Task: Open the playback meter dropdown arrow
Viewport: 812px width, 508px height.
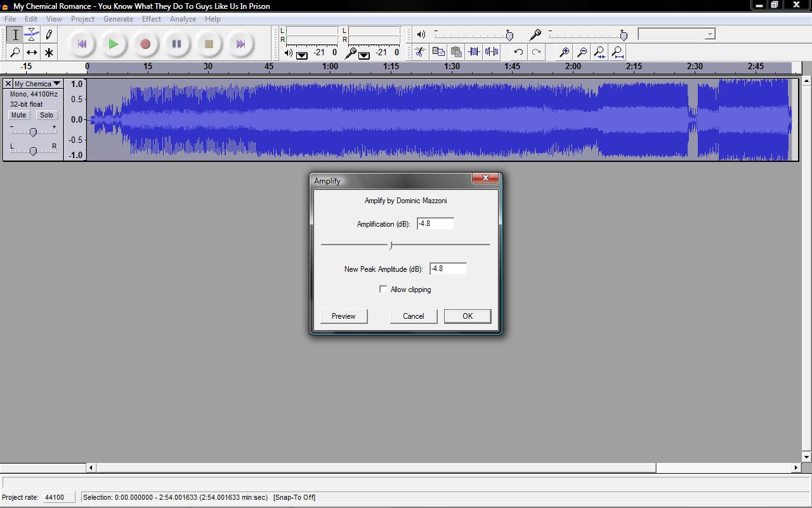Action: point(302,55)
